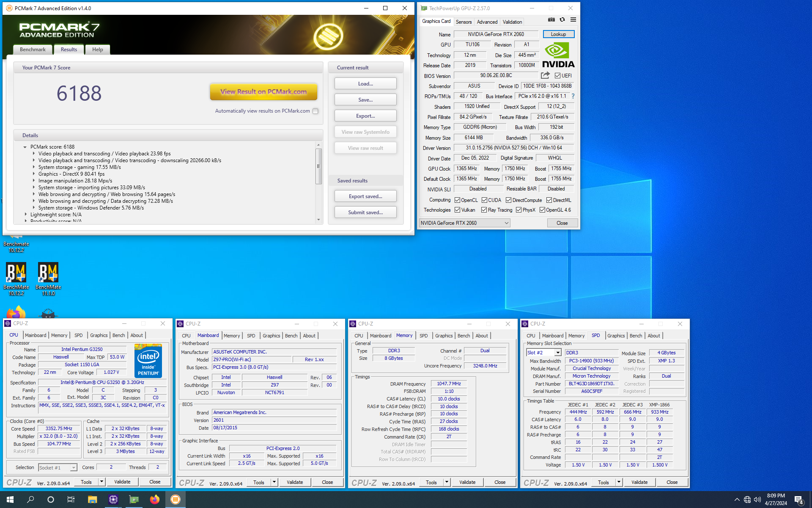The height and width of the screenshot is (508, 812).
Task: Click GPU-Z refresh icon
Action: [562, 19]
